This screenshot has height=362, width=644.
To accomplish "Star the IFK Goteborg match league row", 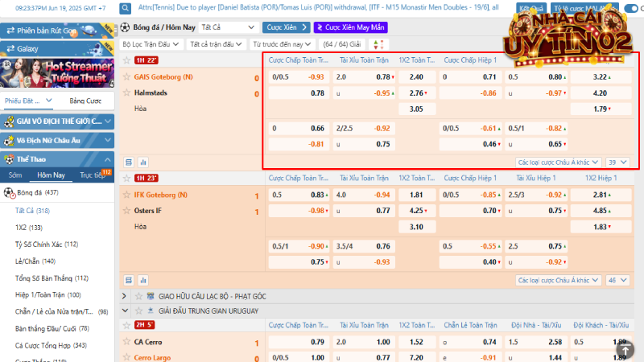I will click(x=126, y=178).
